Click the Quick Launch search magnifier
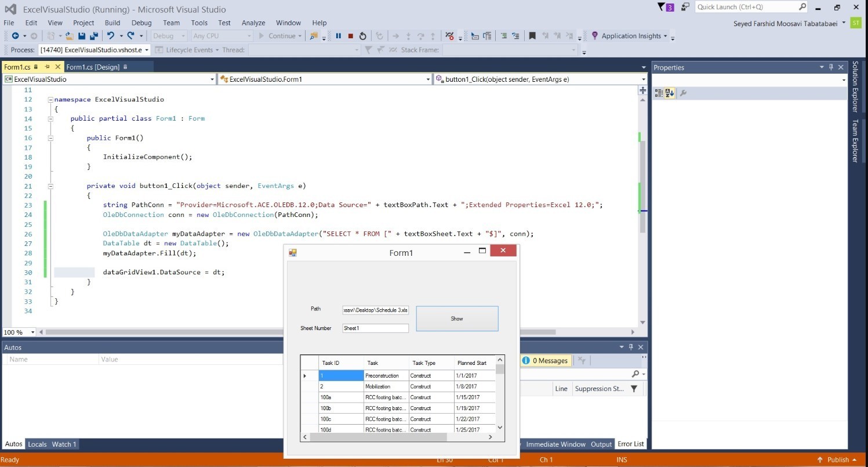 pyautogui.click(x=802, y=7)
